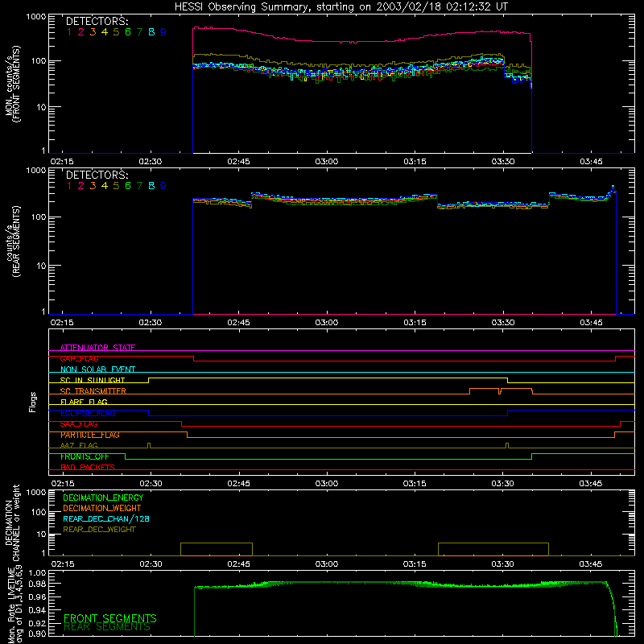Click the SC_TRANSMITTER flag label

coord(93,391)
